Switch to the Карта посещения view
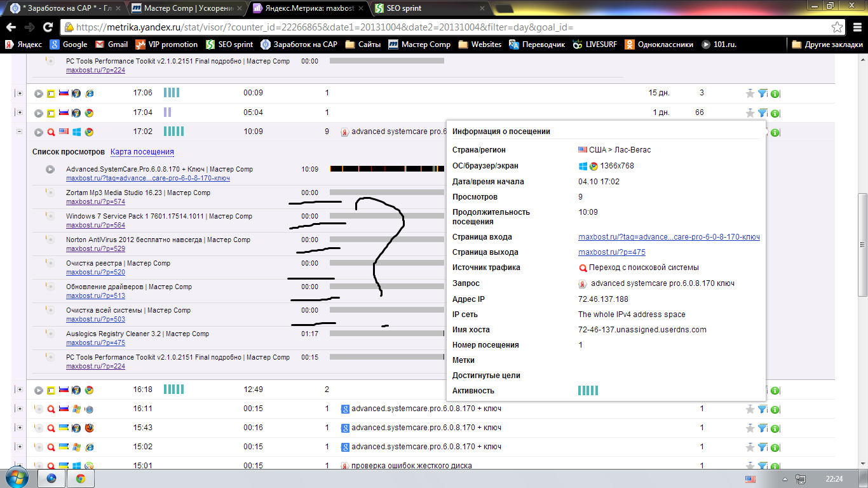This screenshot has width=868, height=488. 142,152
